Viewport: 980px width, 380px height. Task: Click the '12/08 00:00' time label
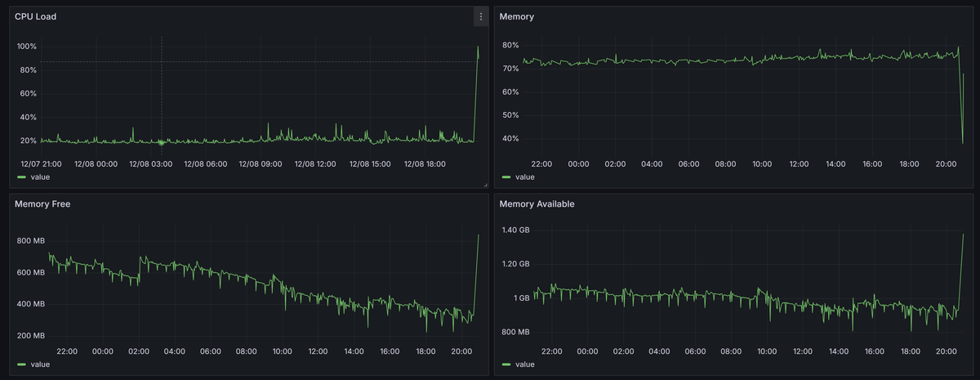click(x=96, y=163)
